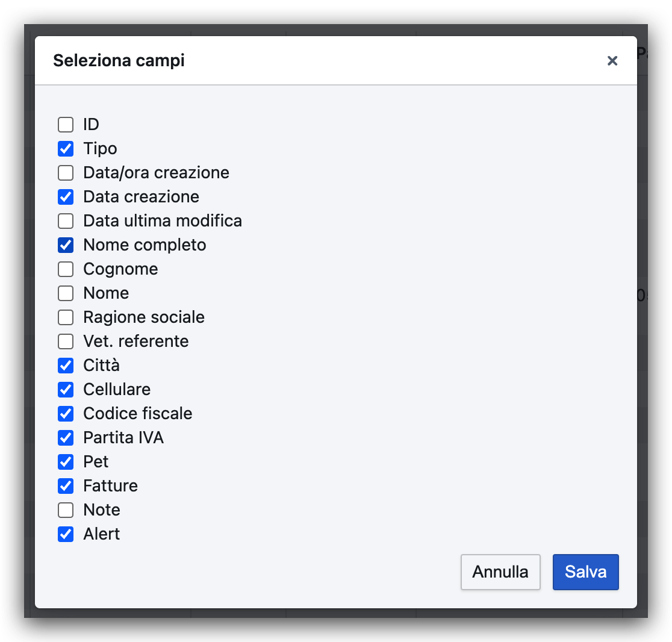Uncheck the Codice fiscale checkbox
672x642 pixels.
[x=66, y=414]
